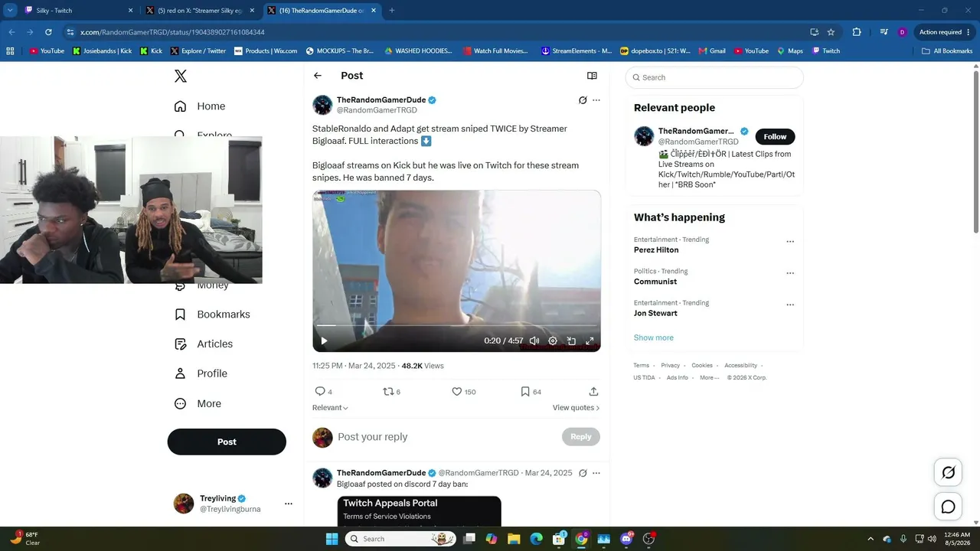Bookmark this page with the star icon
This screenshot has width=980, height=551.
[x=831, y=32]
